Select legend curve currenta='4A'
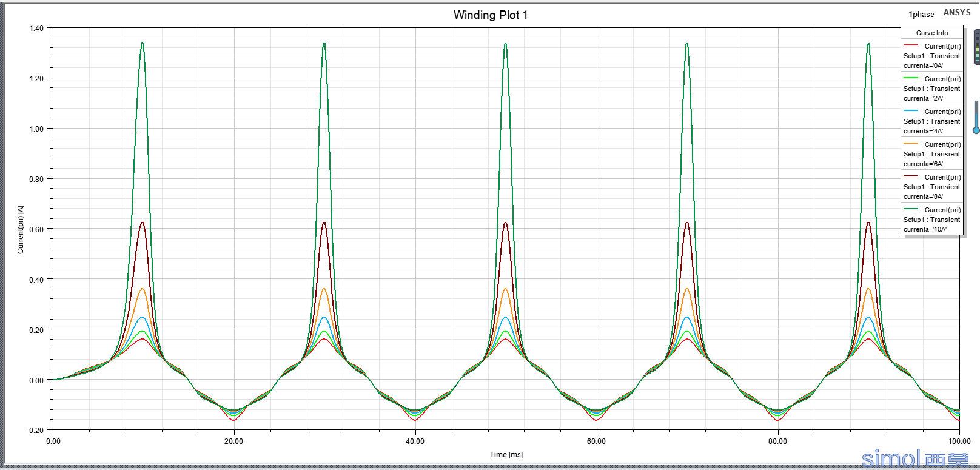The image size is (980, 470). (x=931, y=121)
